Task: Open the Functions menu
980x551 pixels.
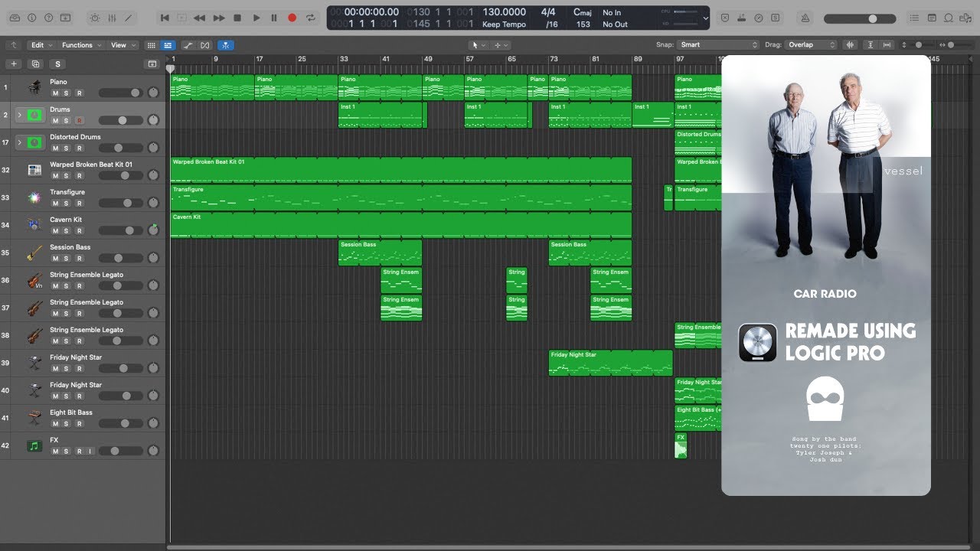Action: [80, 45]
